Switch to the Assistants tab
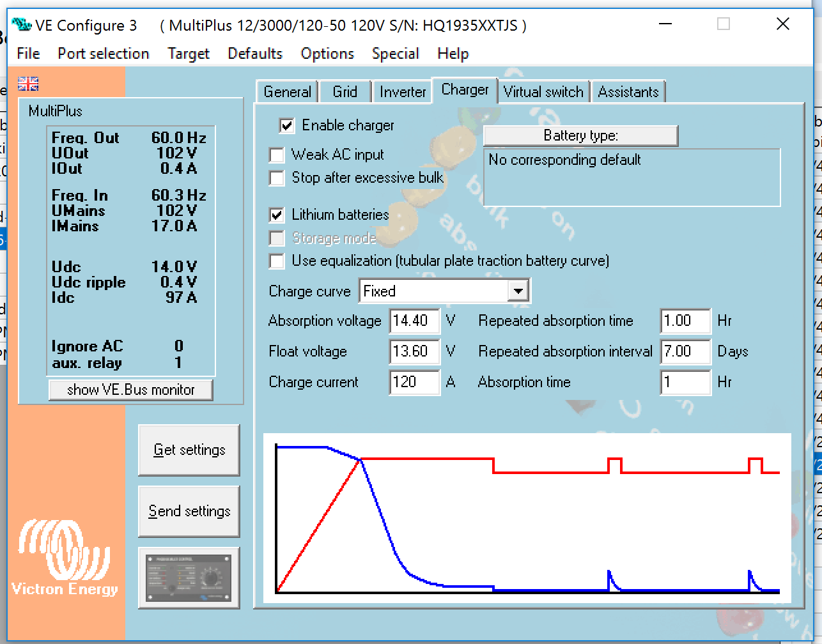The width and height of the screenshot is (822, 644). [628, 92]
